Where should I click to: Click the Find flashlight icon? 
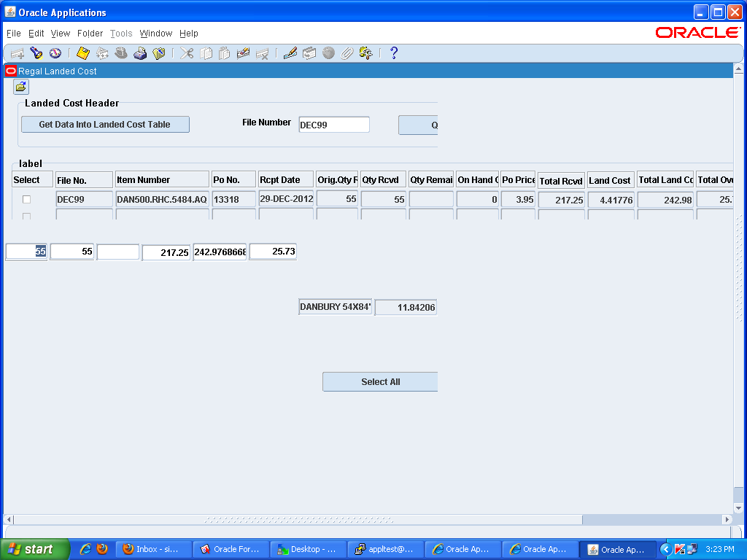(x=36, y=53)
